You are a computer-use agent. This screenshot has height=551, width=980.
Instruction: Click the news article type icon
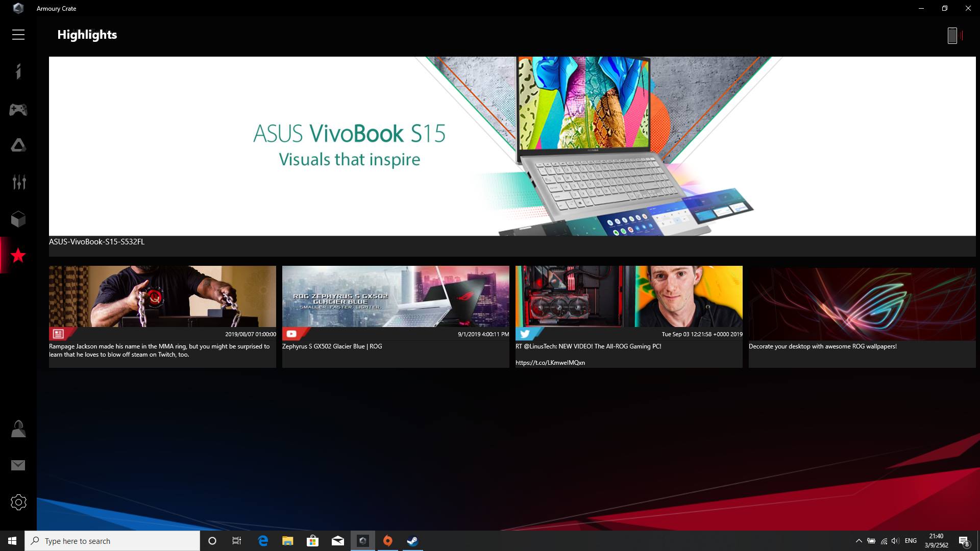coord(58,334)
